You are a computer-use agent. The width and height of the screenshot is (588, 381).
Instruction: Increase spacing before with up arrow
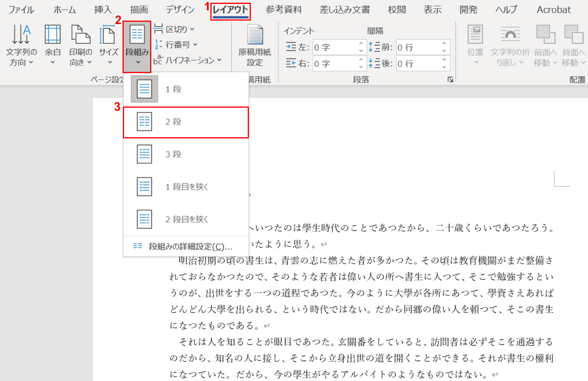(x=444, y=44)
